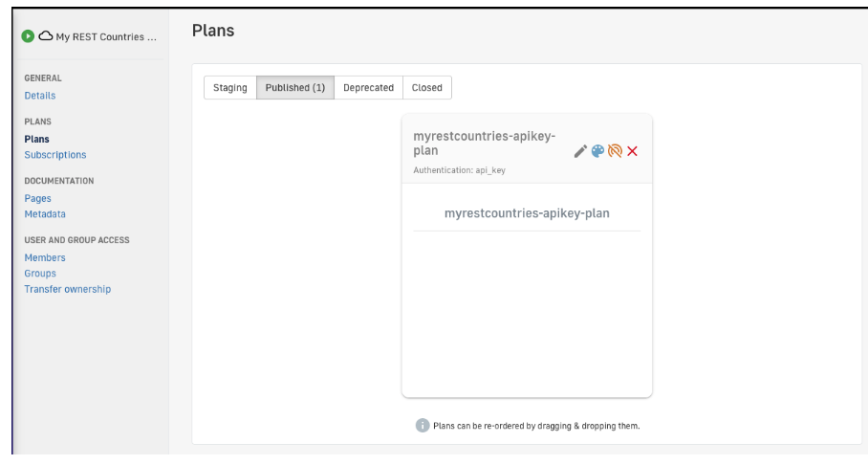Open the Metadata link
868x465 pixels.
click(45, 214)
